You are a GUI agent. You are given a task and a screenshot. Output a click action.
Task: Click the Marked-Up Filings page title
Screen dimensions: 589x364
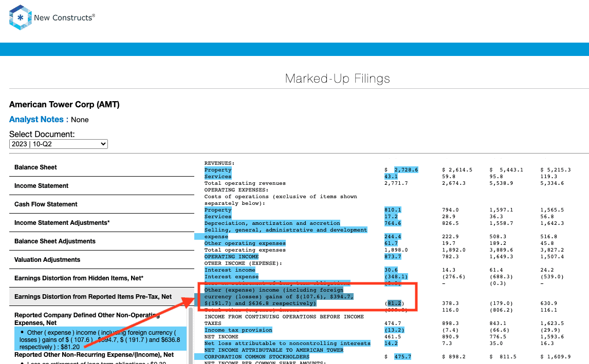(x=337, y=79)
